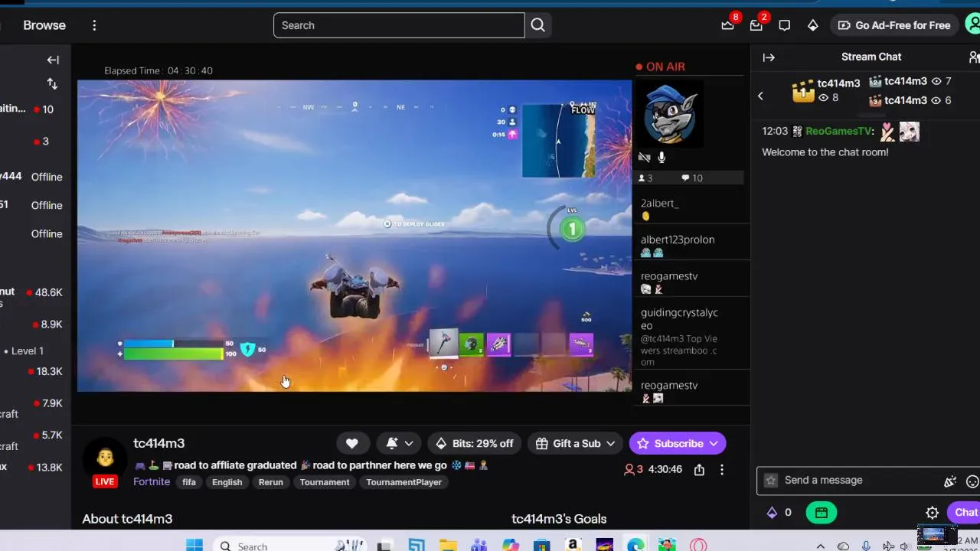Collapse the left sidebar arrow

click(x=53, y=60)
